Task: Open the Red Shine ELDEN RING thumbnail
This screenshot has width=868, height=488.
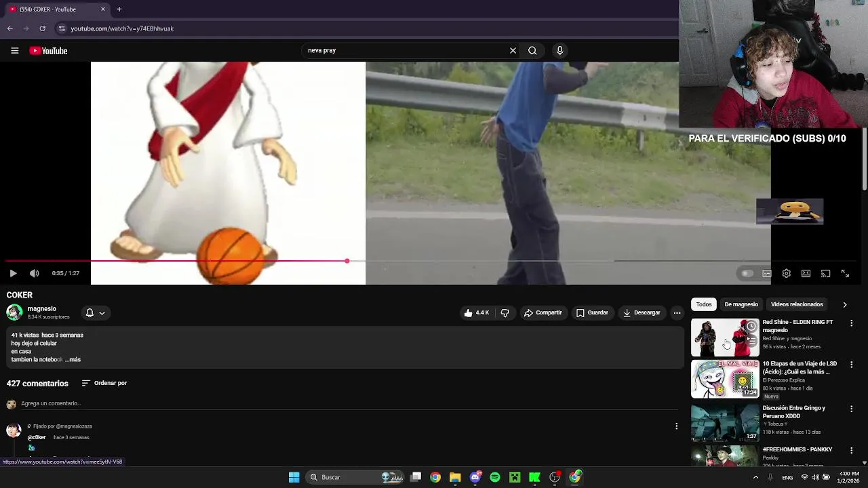Action: pos(725,338)
